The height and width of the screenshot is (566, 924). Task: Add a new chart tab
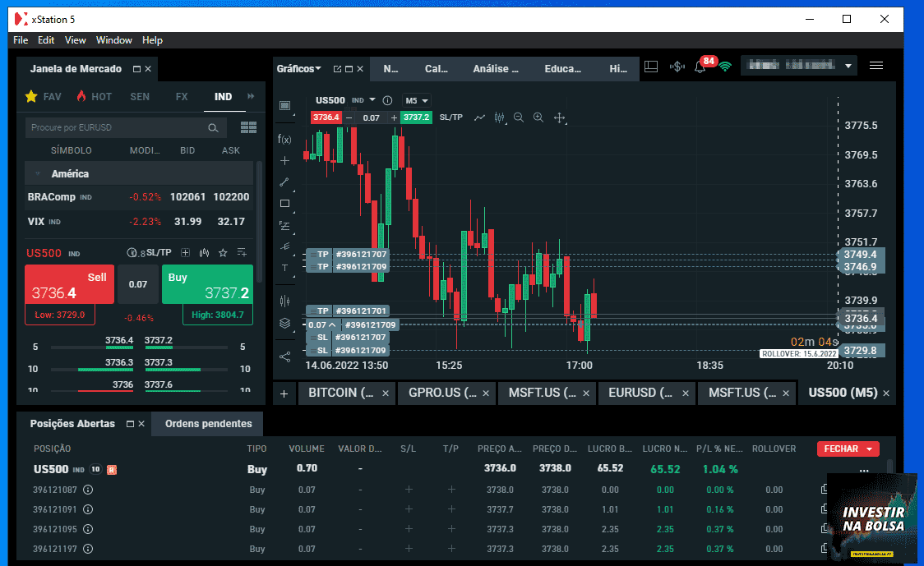pyautogui.click(x=284, y=393)
